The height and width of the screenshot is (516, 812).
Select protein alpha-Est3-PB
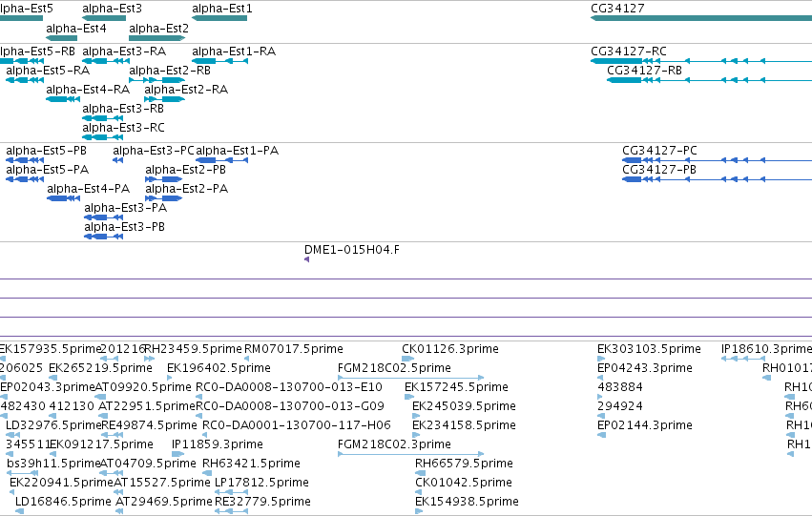tap(104, 237)
